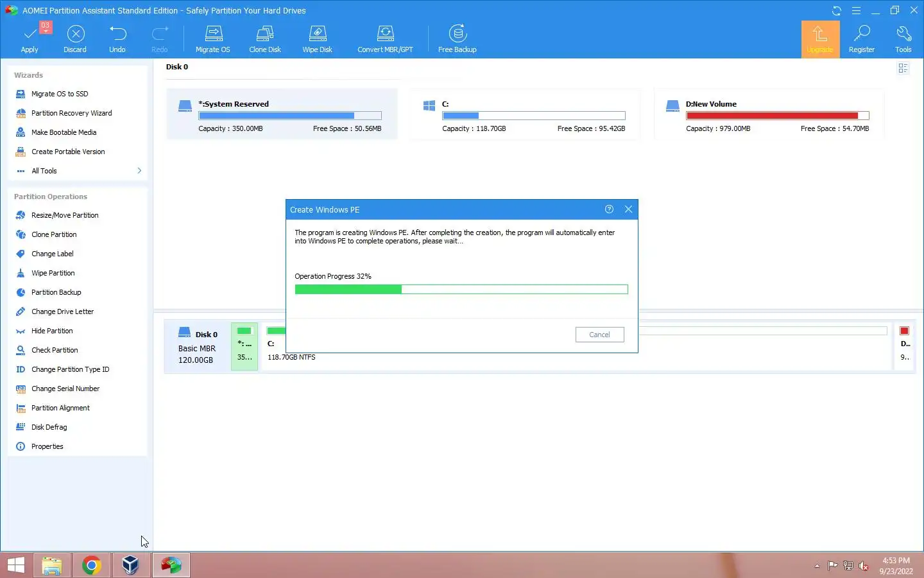Open Partition Backup operation

(x=56, y=292)
